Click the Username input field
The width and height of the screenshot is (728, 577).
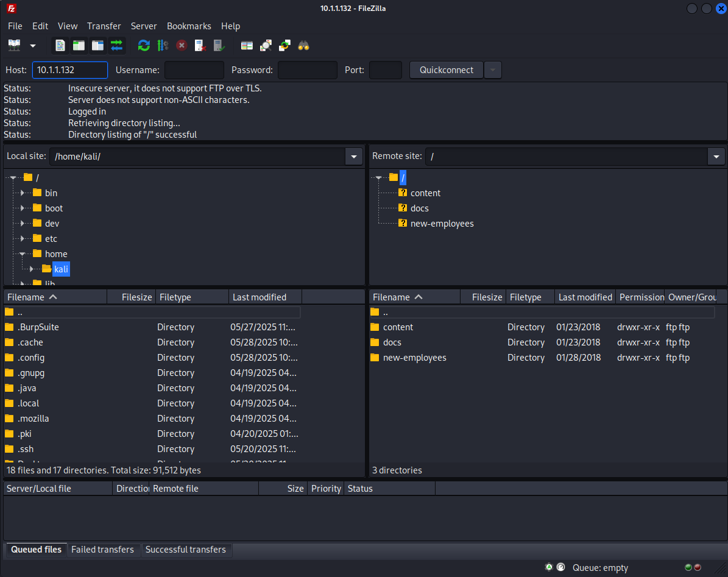pyautogui.click(x=194, y=70)
